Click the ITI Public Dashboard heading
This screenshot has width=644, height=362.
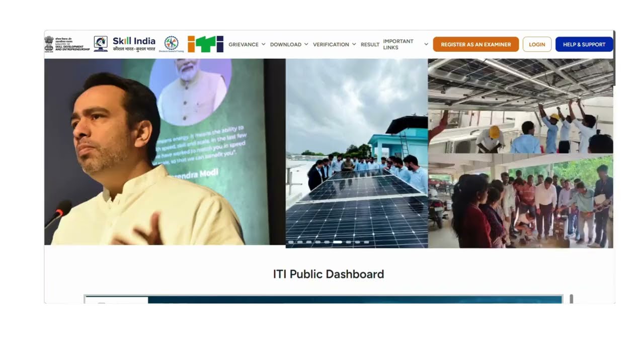[x=329, y=274]
